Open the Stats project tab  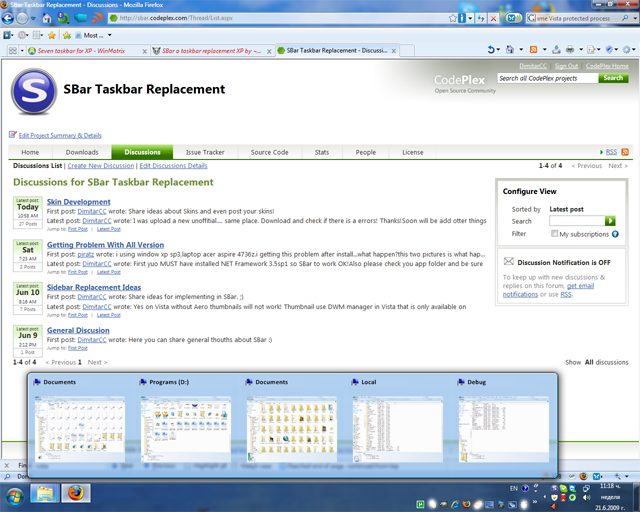(x=322, y=152)
